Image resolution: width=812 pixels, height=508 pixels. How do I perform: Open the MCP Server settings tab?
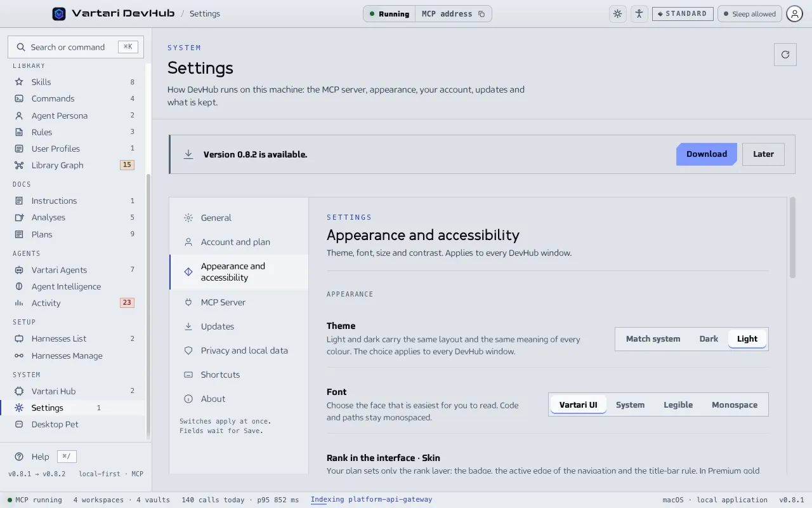coord(239,302)
